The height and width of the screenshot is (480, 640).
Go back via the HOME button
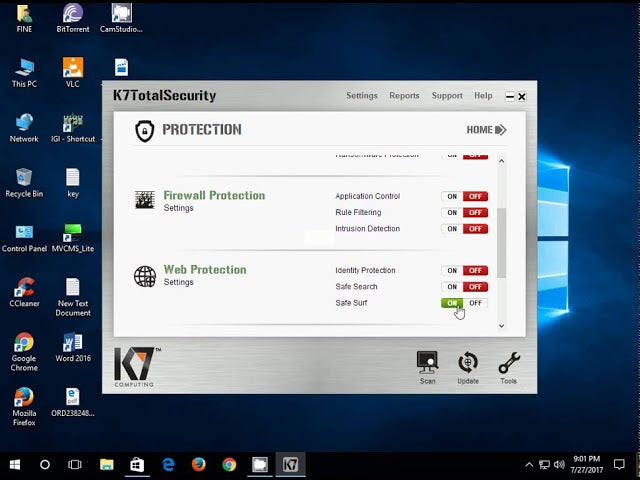point(486,130)
